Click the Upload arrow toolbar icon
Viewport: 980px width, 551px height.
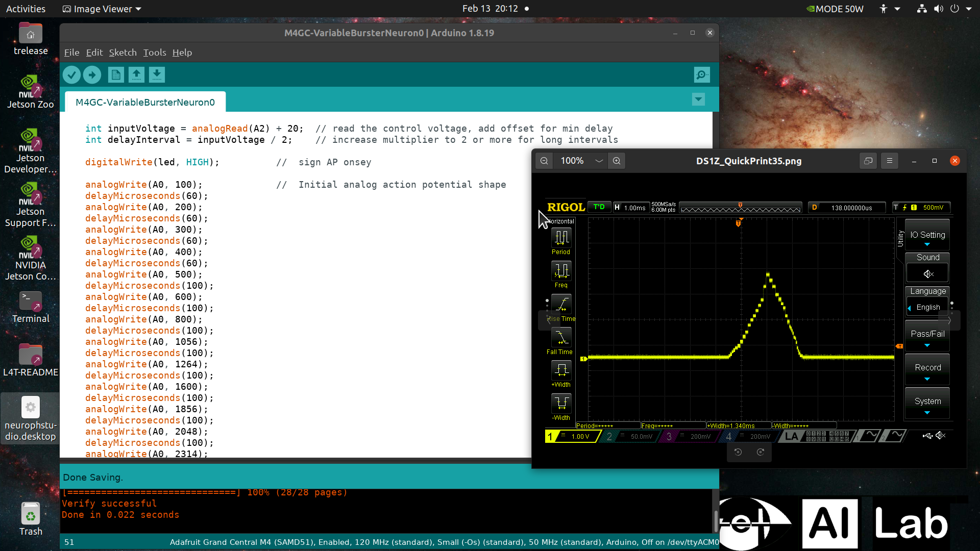92,75
